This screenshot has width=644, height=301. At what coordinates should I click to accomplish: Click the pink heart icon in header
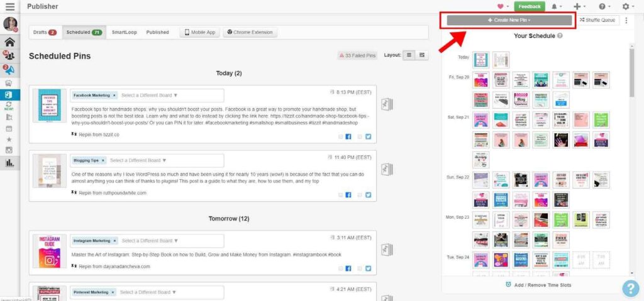coord(500,6)
